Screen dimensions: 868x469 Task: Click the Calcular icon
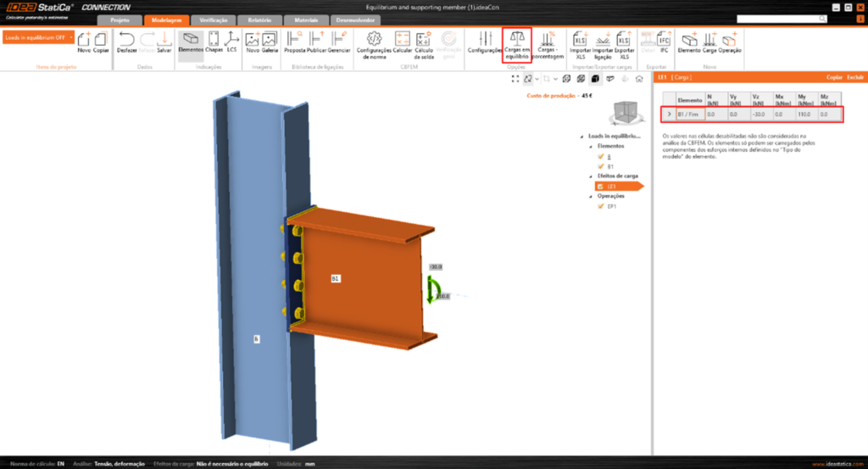coord(403,39)
